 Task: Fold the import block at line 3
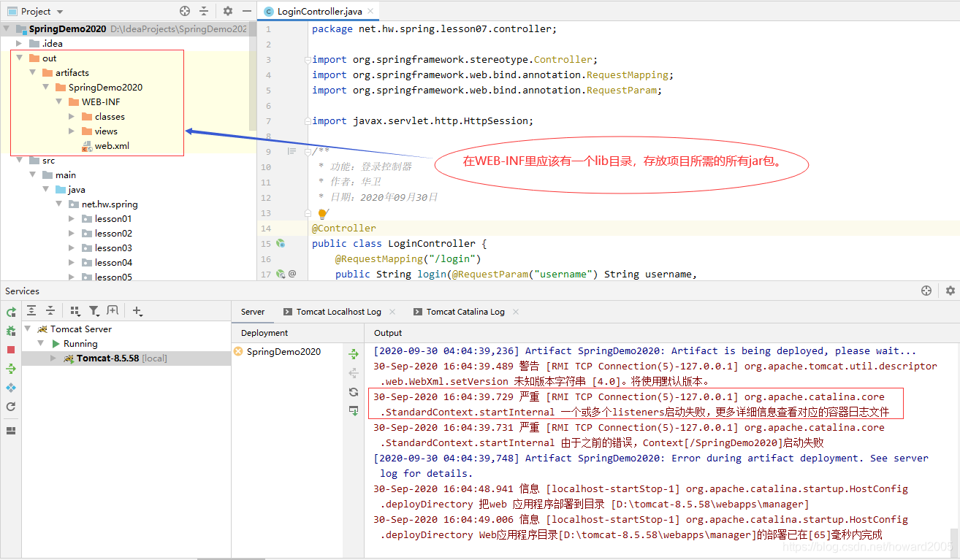click(308, 60)
